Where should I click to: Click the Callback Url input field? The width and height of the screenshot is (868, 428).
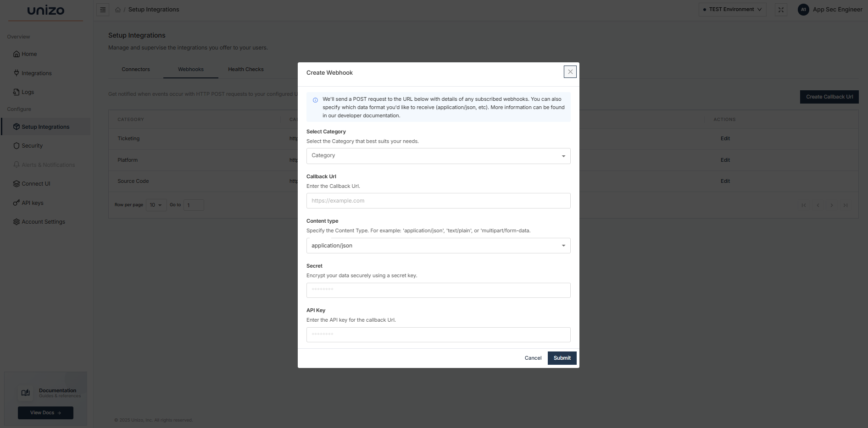click(438, 201)
